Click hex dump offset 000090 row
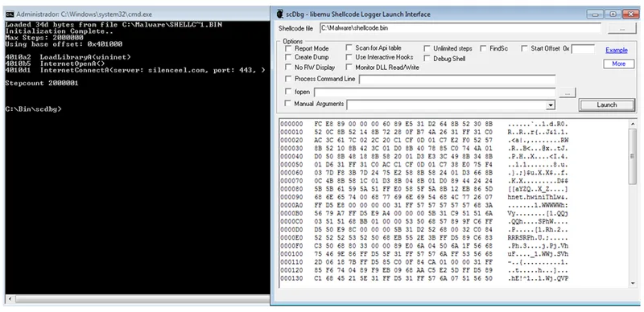This screenshot has height=312, width=644. point(425,197)
